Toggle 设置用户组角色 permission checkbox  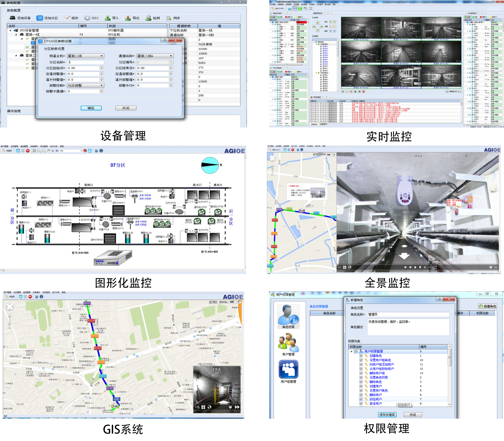pos(361,360)
